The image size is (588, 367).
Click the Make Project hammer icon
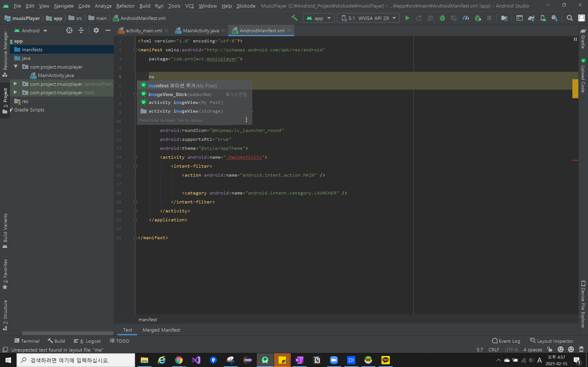click(x=294, y=18)
